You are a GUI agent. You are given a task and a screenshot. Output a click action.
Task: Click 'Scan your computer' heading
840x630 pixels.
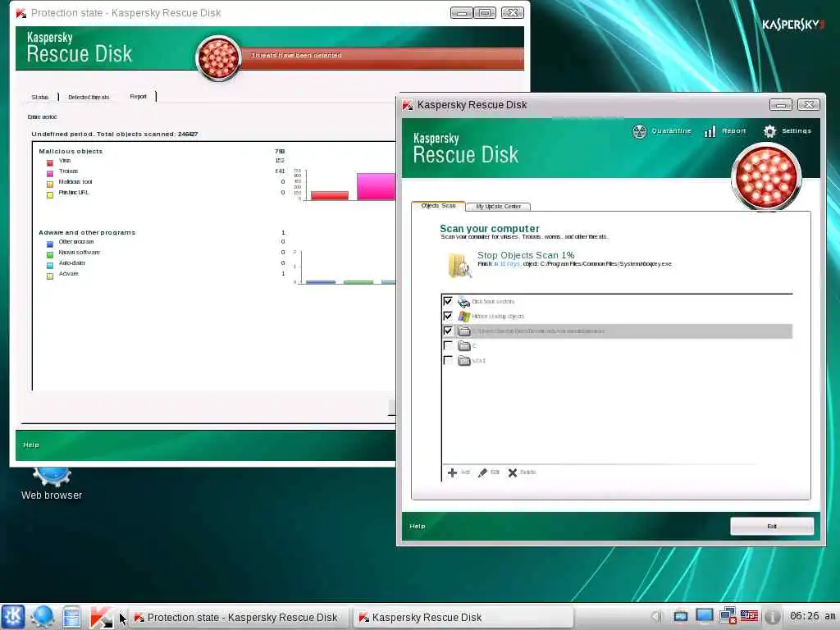tap(490, 228)
